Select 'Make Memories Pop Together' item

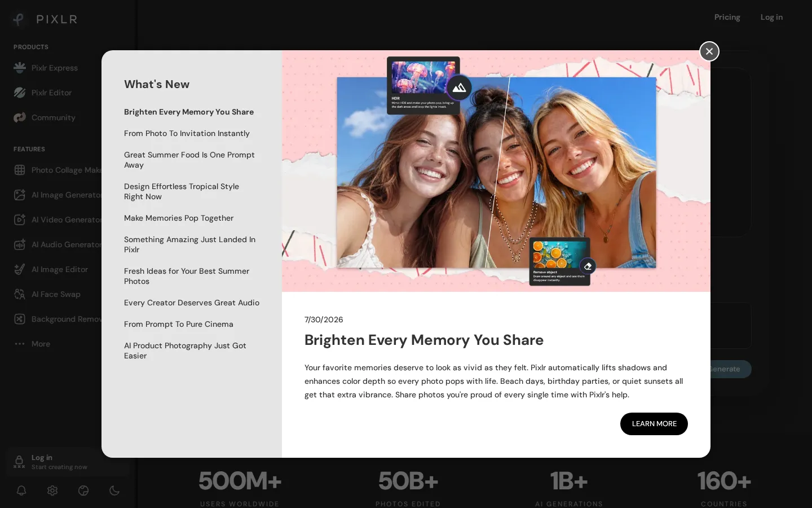pyautogui.click(x=179, y=218)
